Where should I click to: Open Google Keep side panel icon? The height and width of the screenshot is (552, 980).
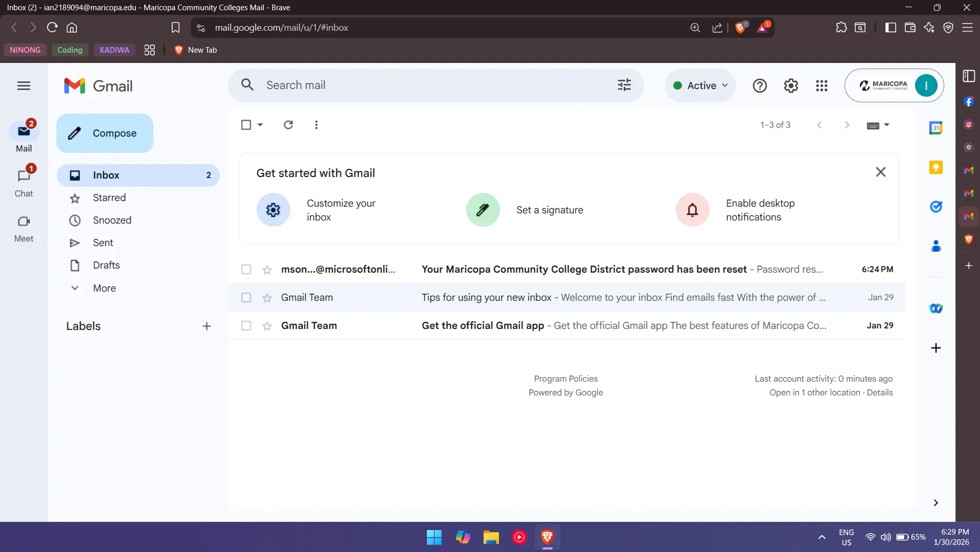tap(936, 167)
